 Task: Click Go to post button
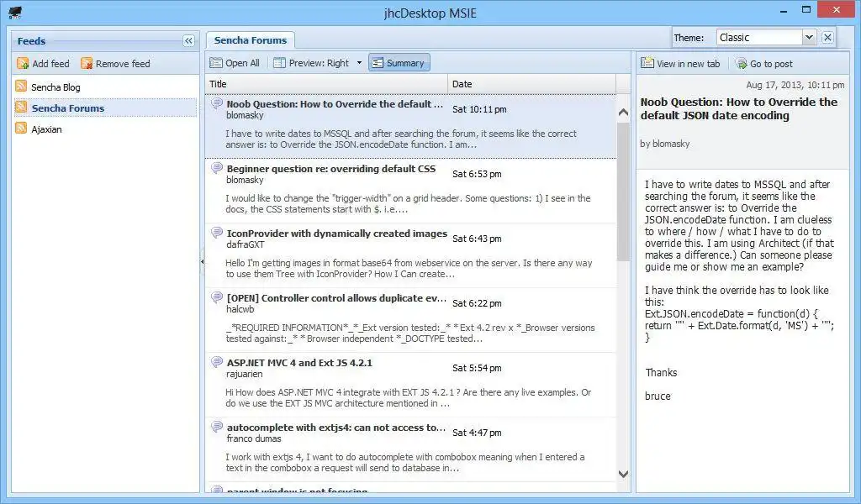pos(764,64)
